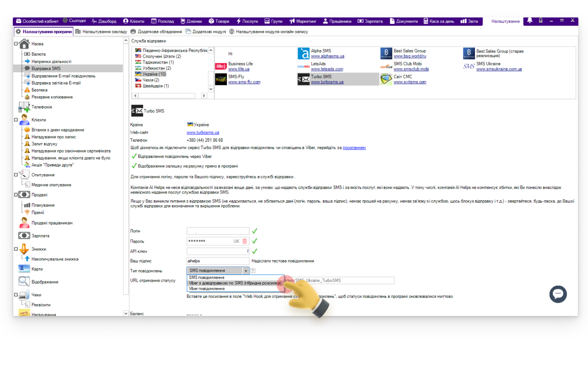Screen dimensions: 588x367
Task: Open Вітання з днем народження item
Action: [x=57, y=130]
